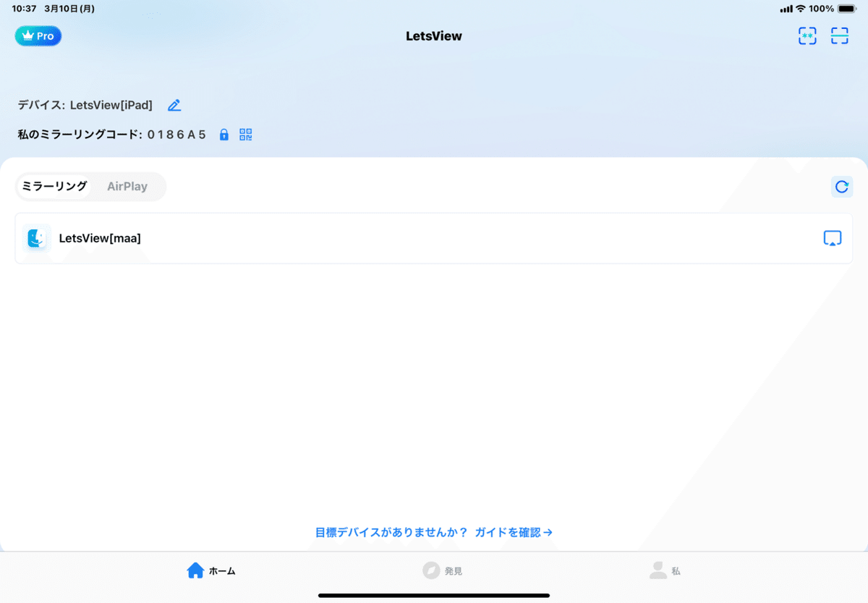Open the PIN code input via asterisk scan icon

click(x=807, y=35)
